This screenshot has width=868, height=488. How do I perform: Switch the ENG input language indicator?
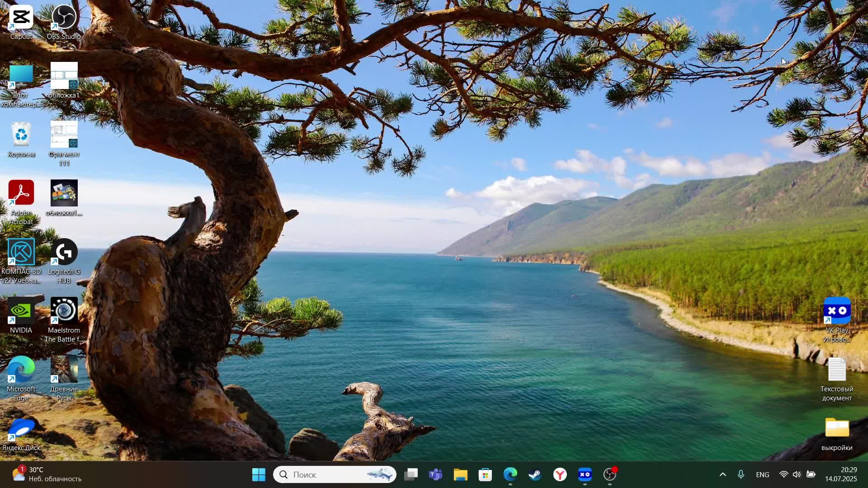coord(762,474)
